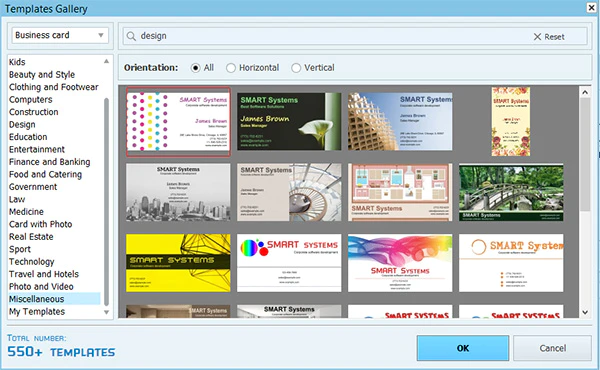Confirm selection with the OK button
600x370 pixels.
[x=463, y=348]
